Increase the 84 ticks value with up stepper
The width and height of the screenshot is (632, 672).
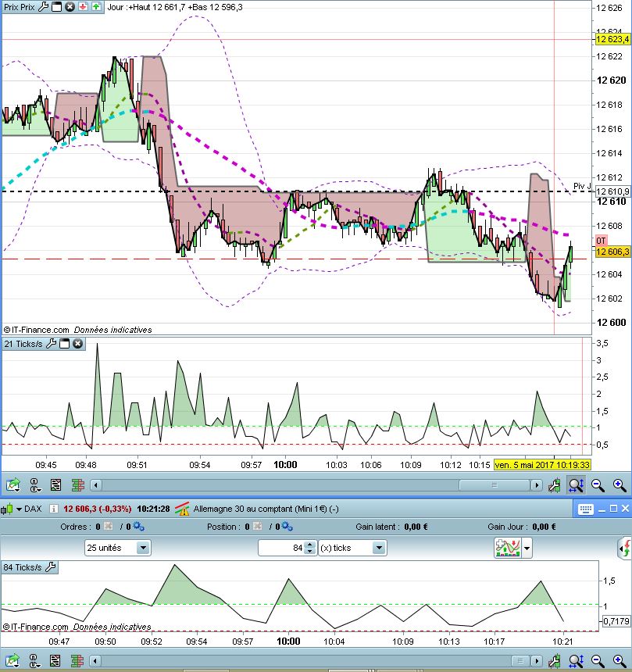310,545
